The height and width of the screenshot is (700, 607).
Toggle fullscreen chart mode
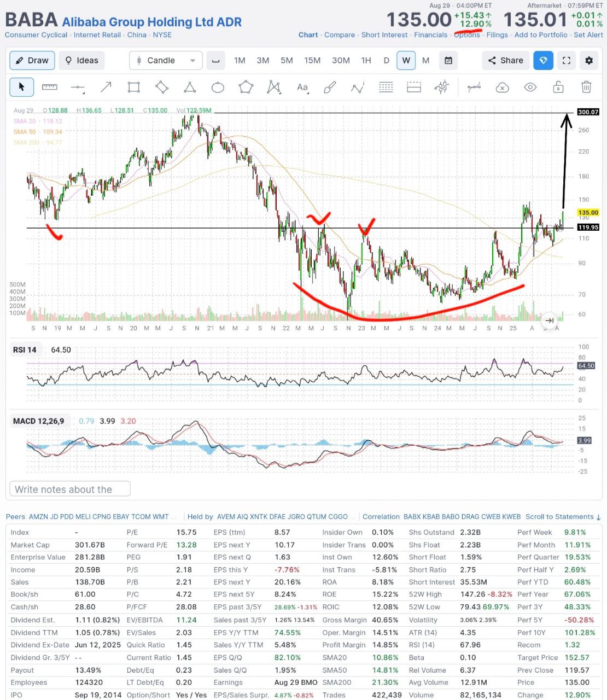coord(567,61)
